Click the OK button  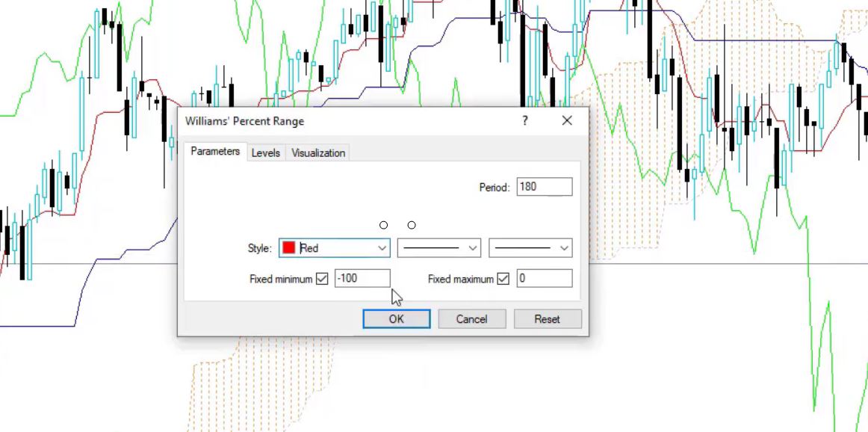(x=396, y=318)
